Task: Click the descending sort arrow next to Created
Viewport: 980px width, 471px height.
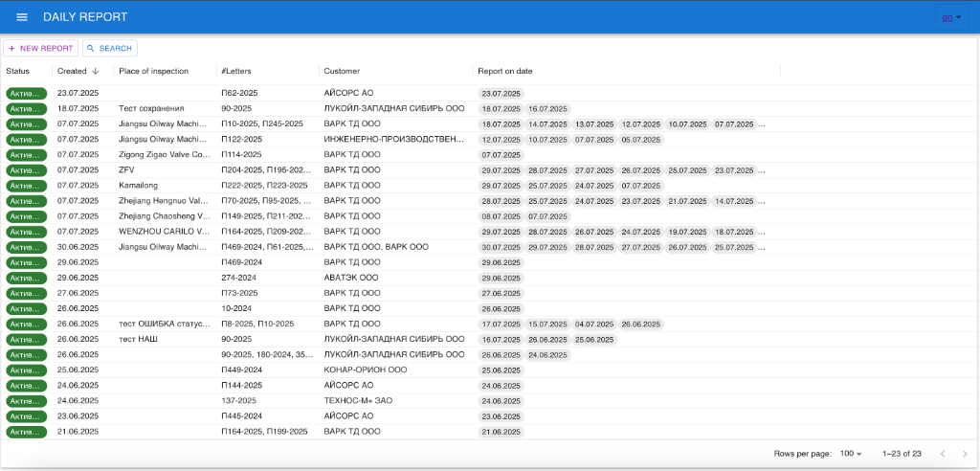Action: [96, 71]
